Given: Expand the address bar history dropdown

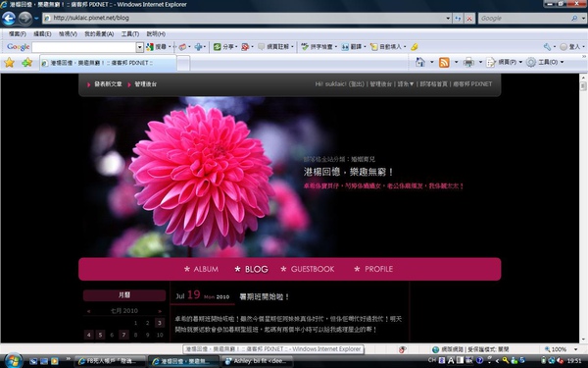Looking at the screenshot, I should 448,18.
